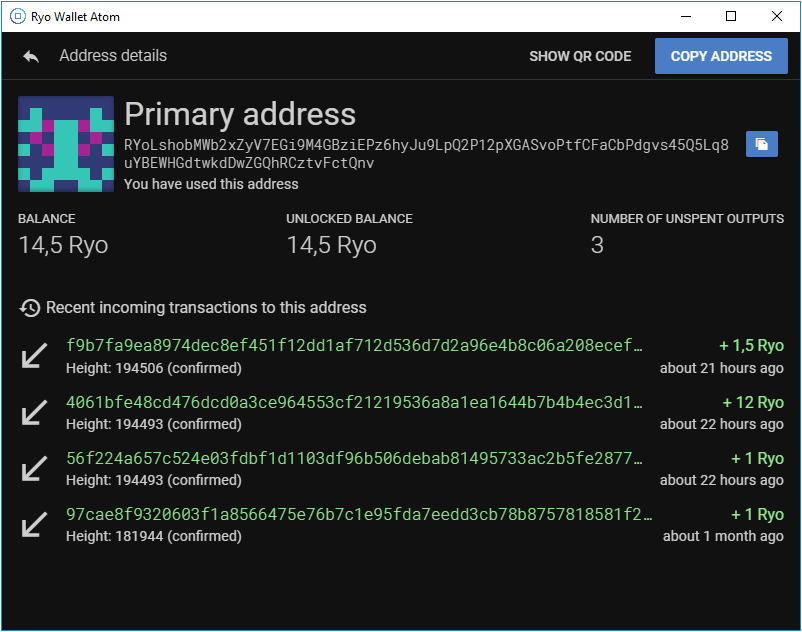Go back using the reply arrow icon
The height and width of the screenshot is (632, 802).
pos(31,56)
